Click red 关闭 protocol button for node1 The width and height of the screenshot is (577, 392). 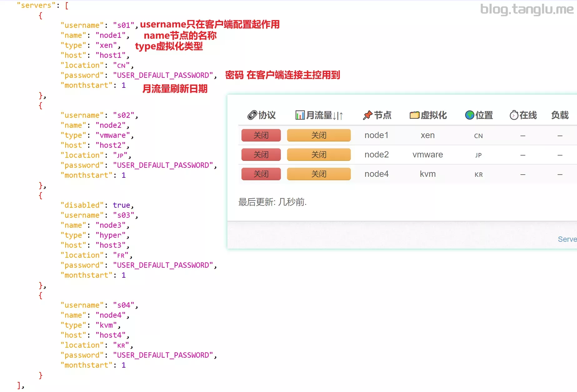261,135
